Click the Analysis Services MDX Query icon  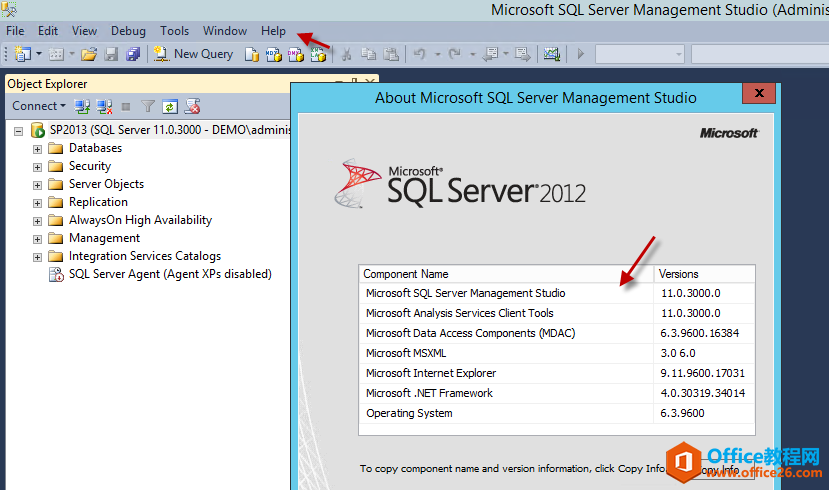click(274, 54)
